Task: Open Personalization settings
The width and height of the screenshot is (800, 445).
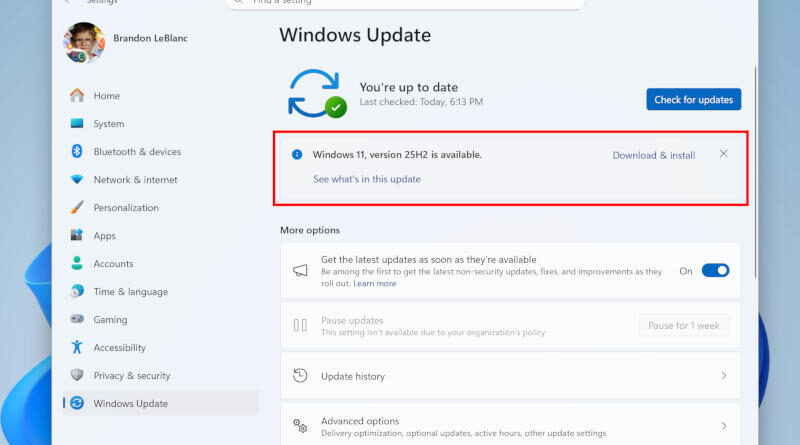Action: click(161, 208)
